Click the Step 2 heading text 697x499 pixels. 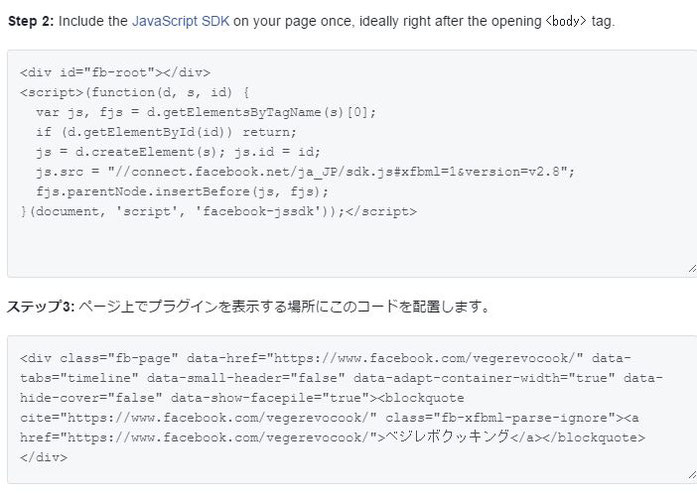[31, 21]
